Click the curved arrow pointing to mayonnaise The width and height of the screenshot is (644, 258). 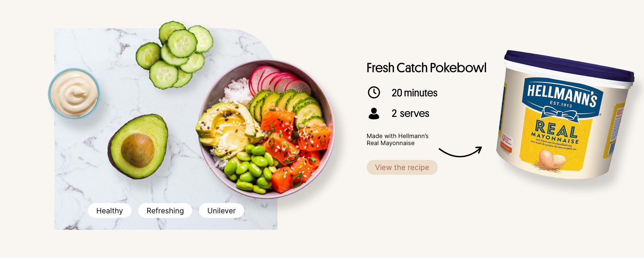(x=460, y=152)
